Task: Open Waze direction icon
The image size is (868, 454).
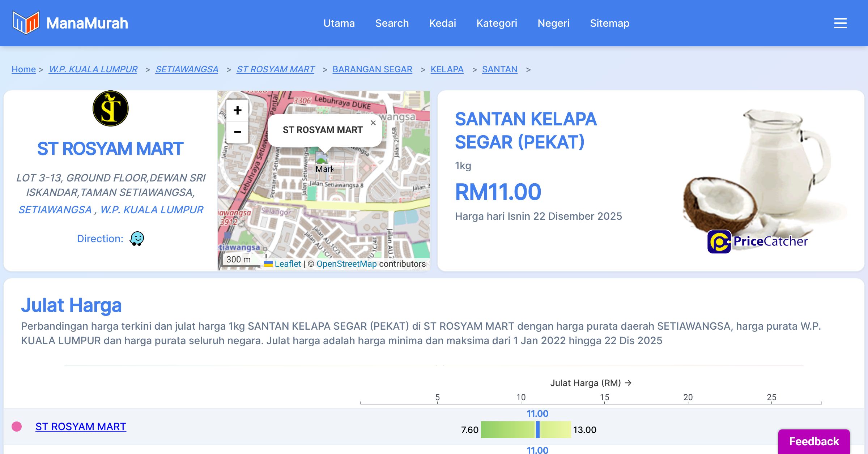Action: pyautogui.click(x=137, y=239)
